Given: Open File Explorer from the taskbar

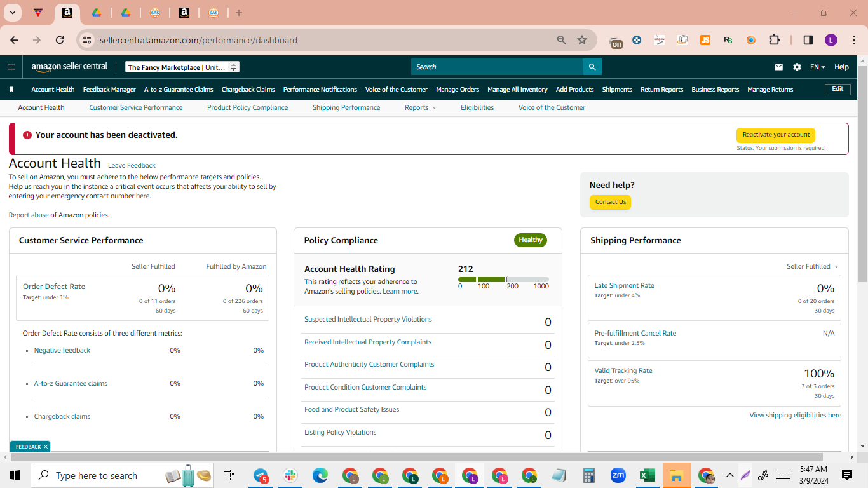Looking at the screenshot, I should click(x=676, y=475).
